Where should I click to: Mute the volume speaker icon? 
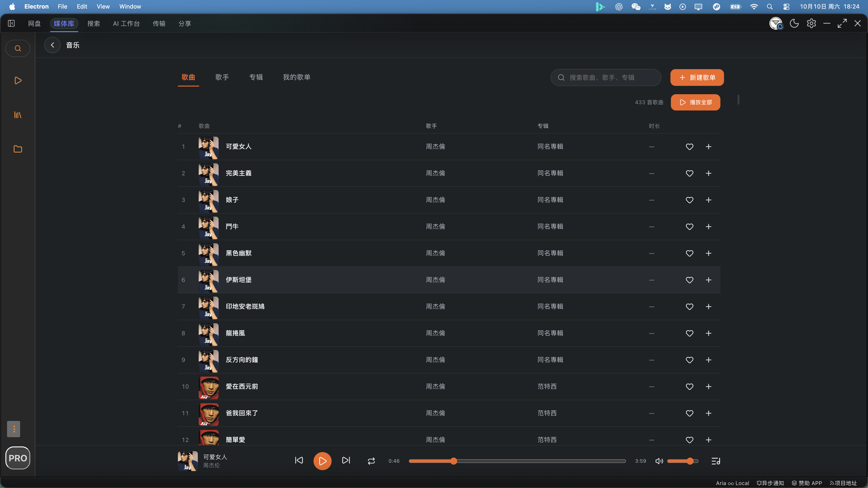pos(659,461)
